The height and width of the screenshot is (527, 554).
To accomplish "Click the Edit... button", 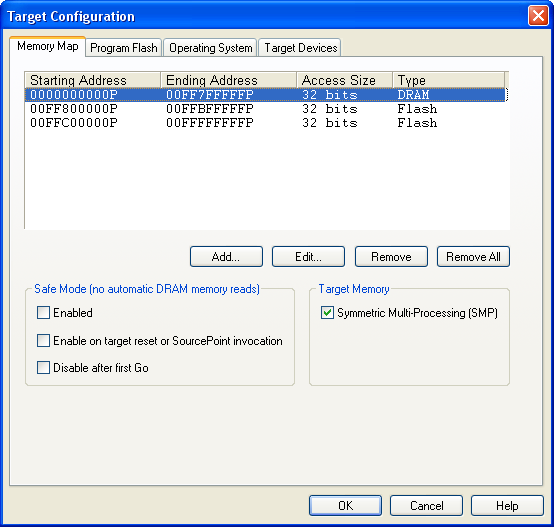I will point(308,256).
